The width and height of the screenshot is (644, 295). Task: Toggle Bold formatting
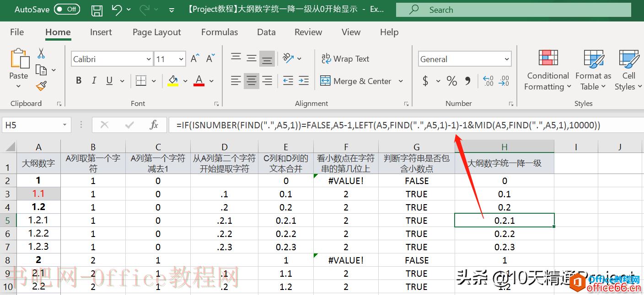coord(79,81)
